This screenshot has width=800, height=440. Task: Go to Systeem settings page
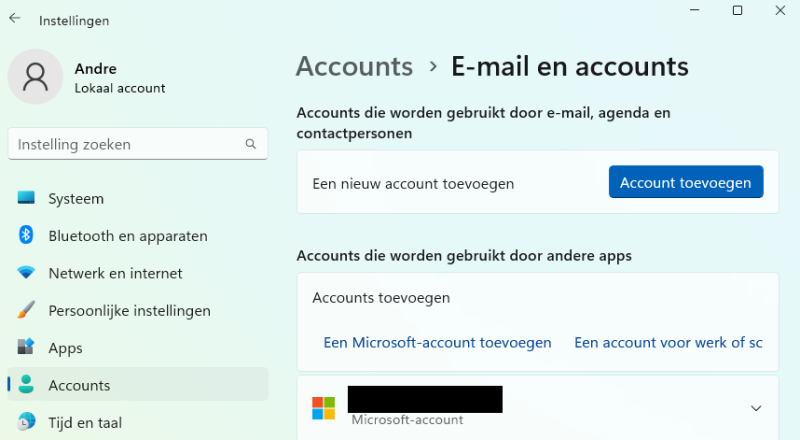click(x=76, y=198)
